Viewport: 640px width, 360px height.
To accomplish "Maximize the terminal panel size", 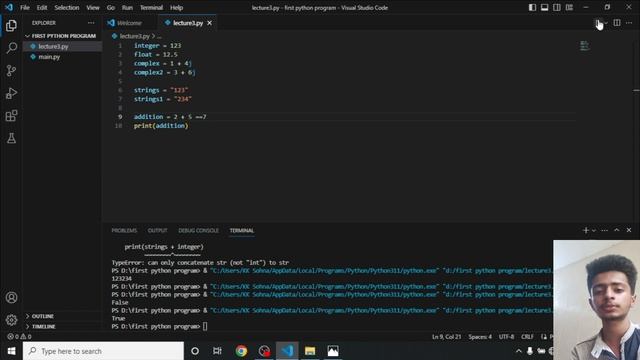I will pyautogui.click(x=617, y=230).
